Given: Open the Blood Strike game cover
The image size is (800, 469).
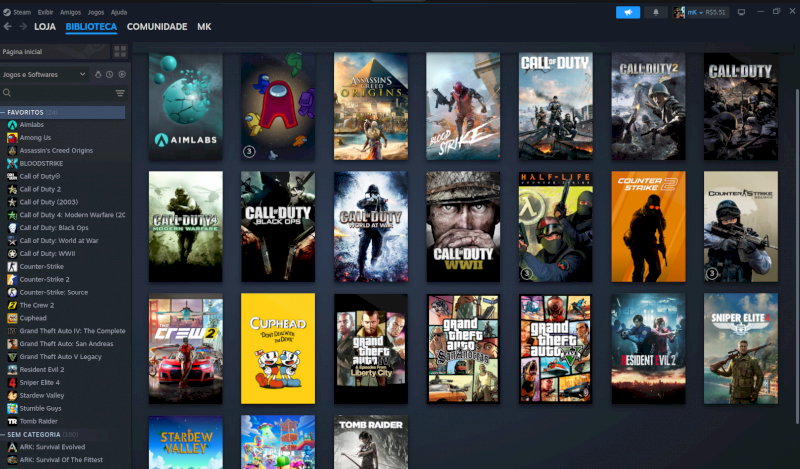Looking at the screenshot, I should (x=463, y=106).
